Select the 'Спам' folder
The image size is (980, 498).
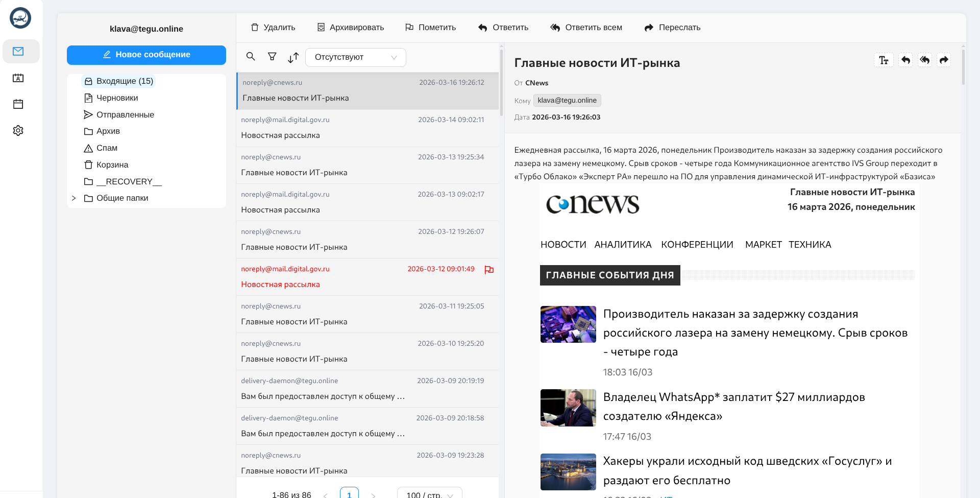(x=107, y=148)
